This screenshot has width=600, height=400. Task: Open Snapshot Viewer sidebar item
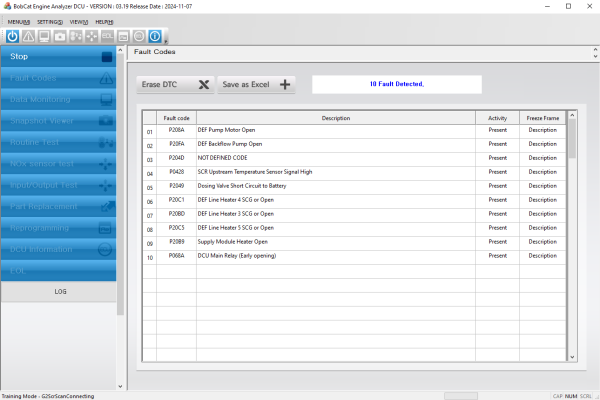[58, 121]
